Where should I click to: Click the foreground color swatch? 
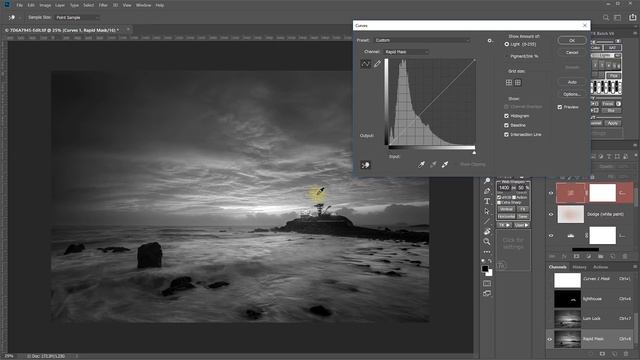(x=484, y=269)
